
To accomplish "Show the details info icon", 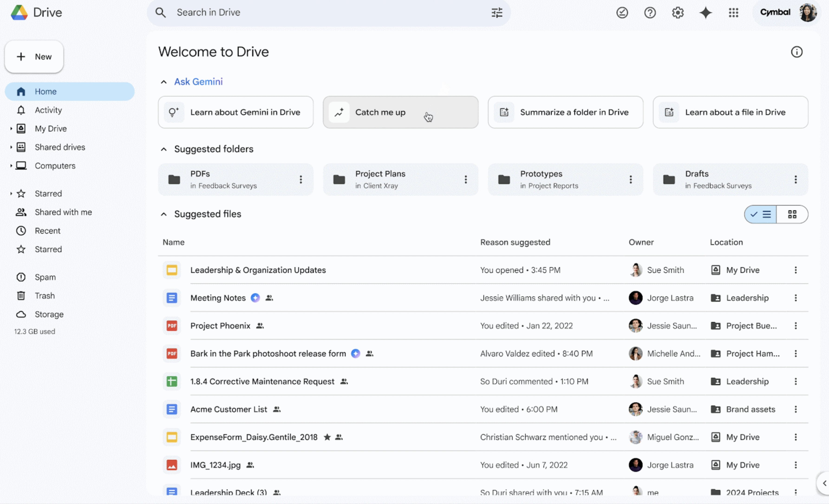I will click(x=796, y=52).
